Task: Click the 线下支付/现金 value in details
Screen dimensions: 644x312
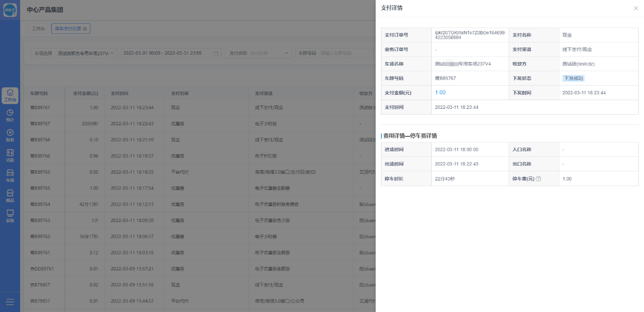Action: [577, 49]
